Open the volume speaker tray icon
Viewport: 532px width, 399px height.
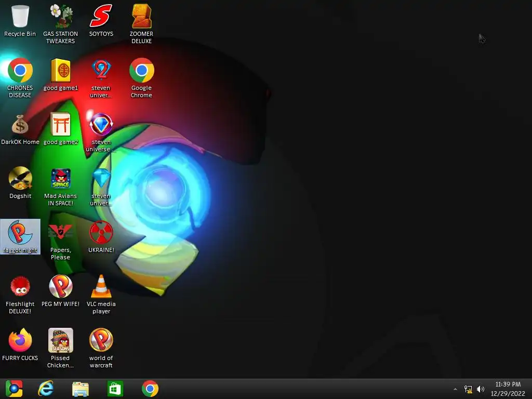click(x=481, y=389)
